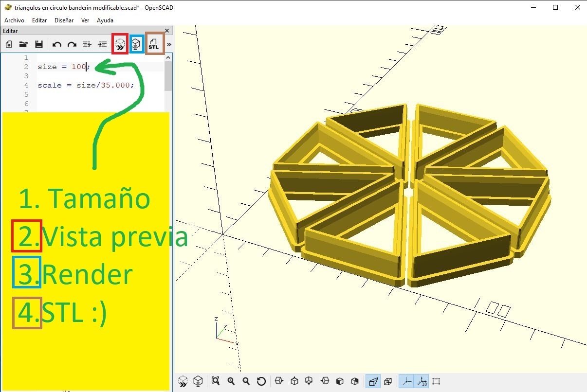Screen dimensions: 587x392
Task: Maximize the OpenSCAD window
Action: (555, 7)
